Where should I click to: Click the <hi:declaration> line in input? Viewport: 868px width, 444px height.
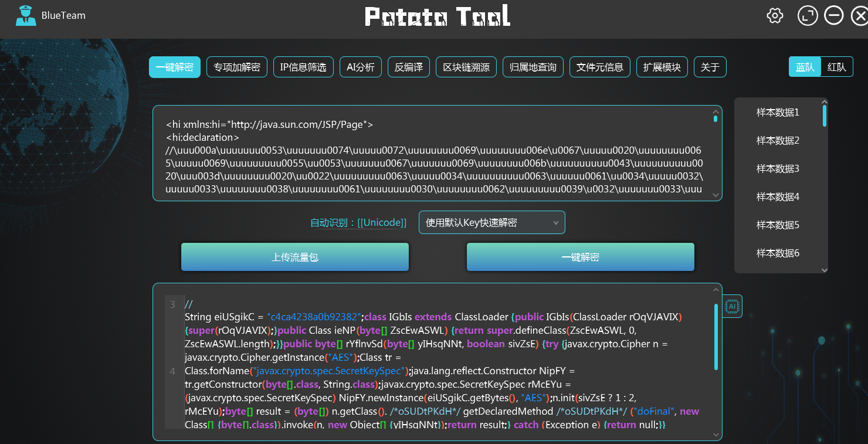(x=203, y=138)
